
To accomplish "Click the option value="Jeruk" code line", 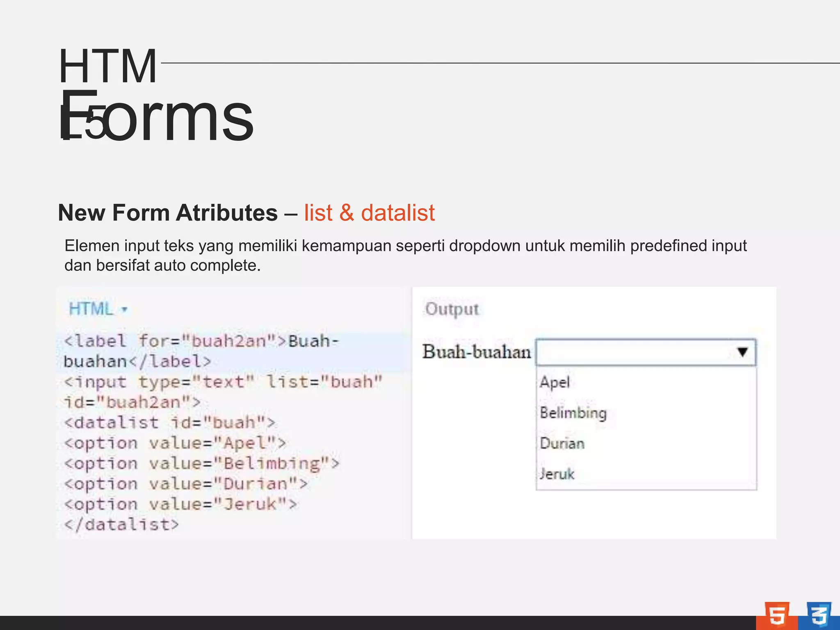I will click(x=180, y=504).
